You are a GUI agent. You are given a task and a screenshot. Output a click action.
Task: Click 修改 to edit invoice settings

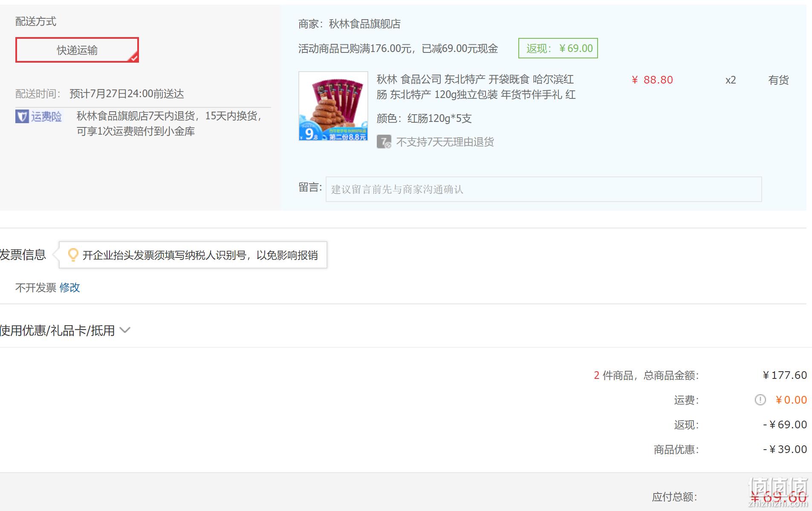click(70, 288)
